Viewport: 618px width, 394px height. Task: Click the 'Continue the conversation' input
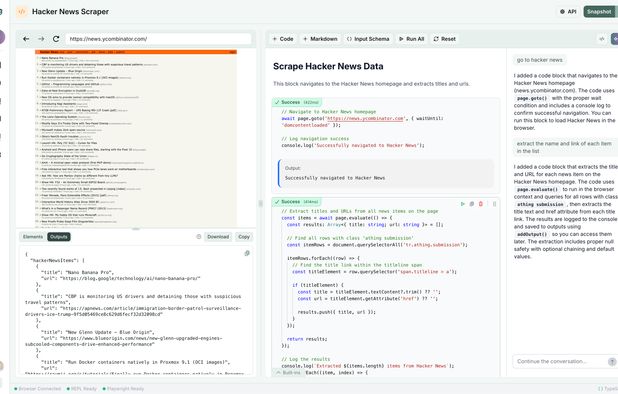[560, 361]
